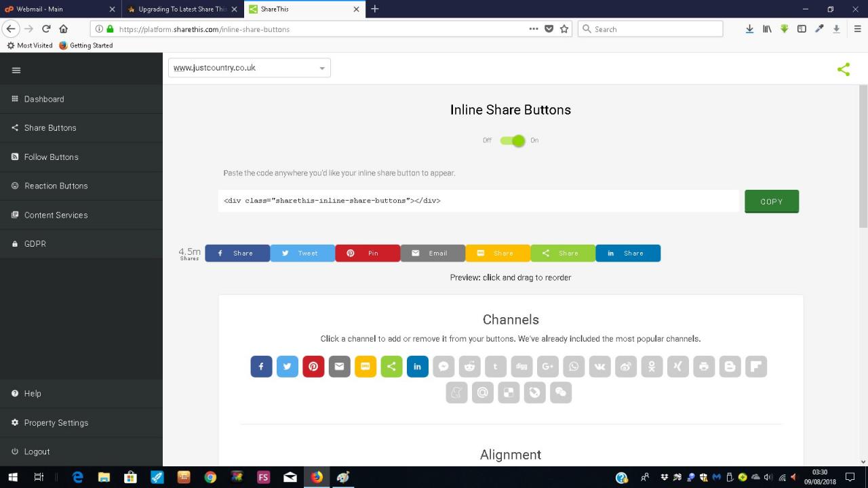Image resolution: width=868 pixels, height=488 pixels.
Task: Add the VK channel
Action: (599, 367)
